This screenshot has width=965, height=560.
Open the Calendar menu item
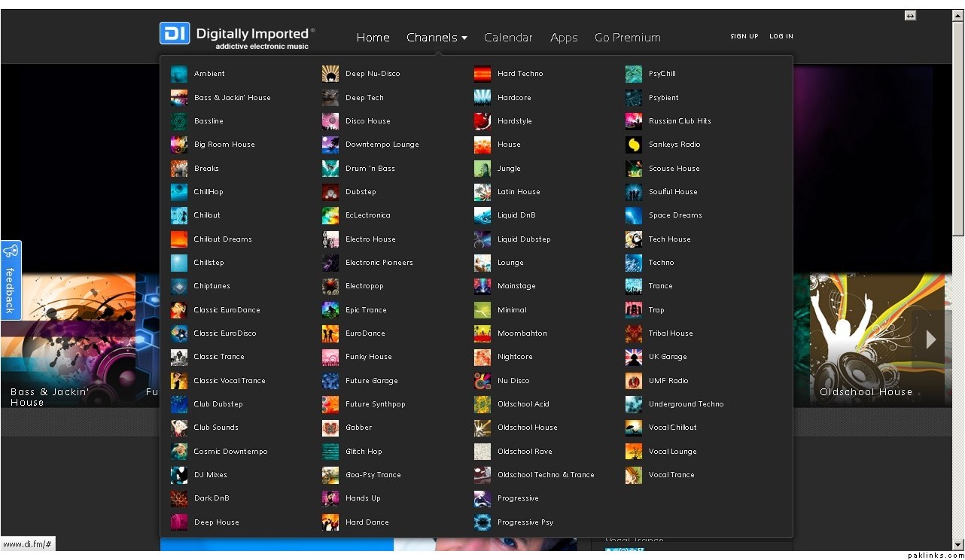tap(508, 38)
